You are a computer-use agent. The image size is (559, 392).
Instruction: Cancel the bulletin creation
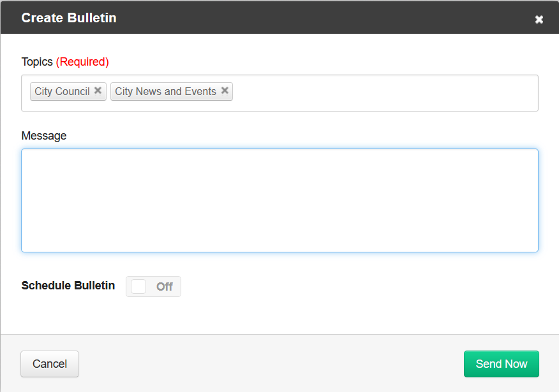tap(49, 363)
